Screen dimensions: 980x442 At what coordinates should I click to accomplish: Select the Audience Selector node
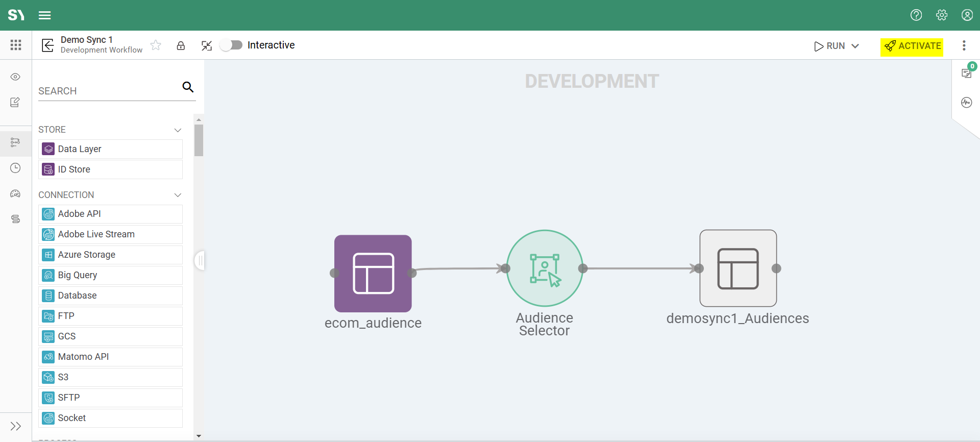coord(545,268)
